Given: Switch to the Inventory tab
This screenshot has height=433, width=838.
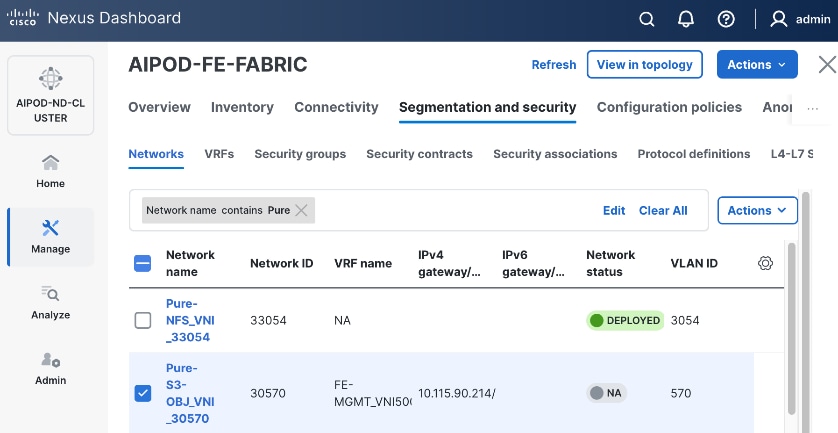Looking at the screenshot, I should (242, 107).
